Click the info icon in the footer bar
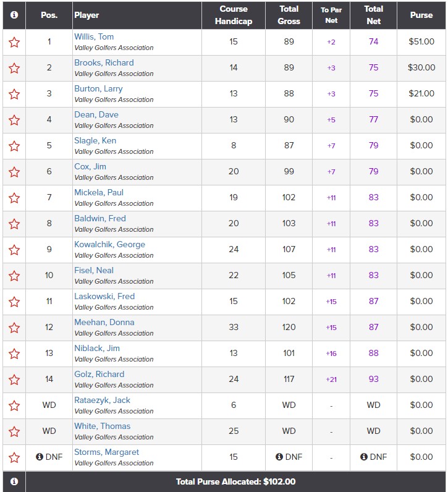 (x=14, y=481)
